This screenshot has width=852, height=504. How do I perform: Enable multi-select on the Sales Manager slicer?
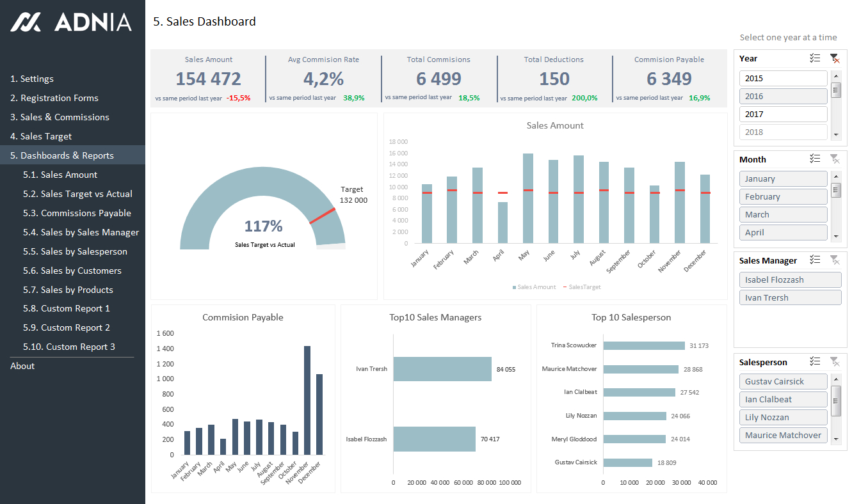[x=815, y=260]
